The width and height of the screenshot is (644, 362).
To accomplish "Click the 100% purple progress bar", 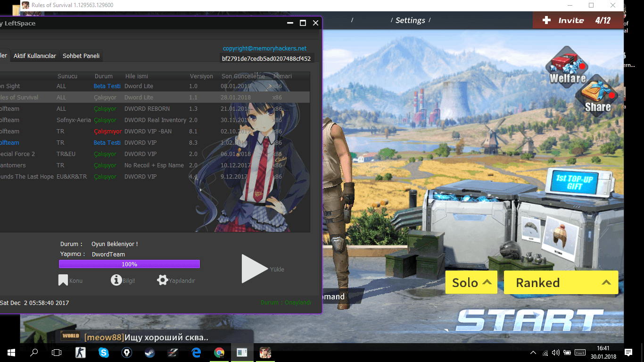I will point(129,264).
